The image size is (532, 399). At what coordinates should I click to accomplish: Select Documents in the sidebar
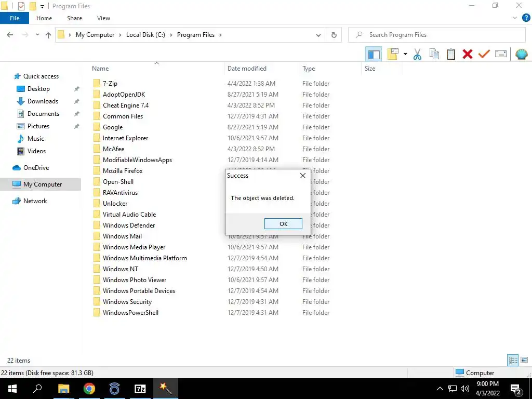click(43, 114)
